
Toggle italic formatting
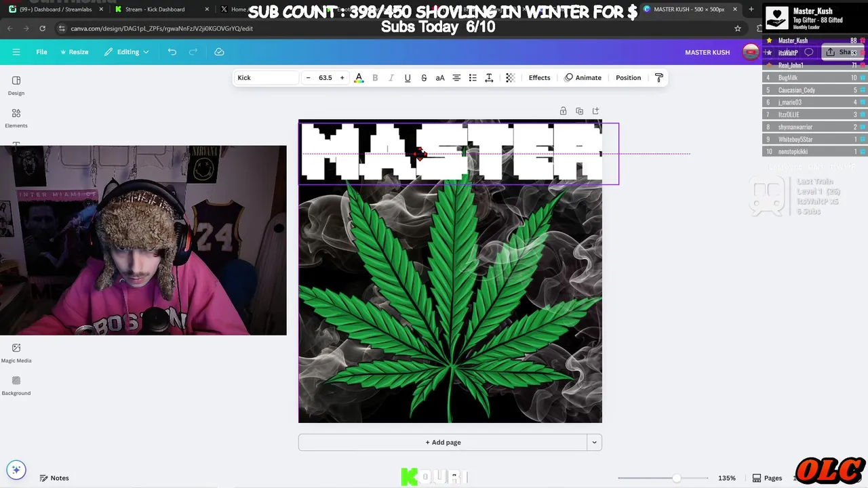(391, 78)
